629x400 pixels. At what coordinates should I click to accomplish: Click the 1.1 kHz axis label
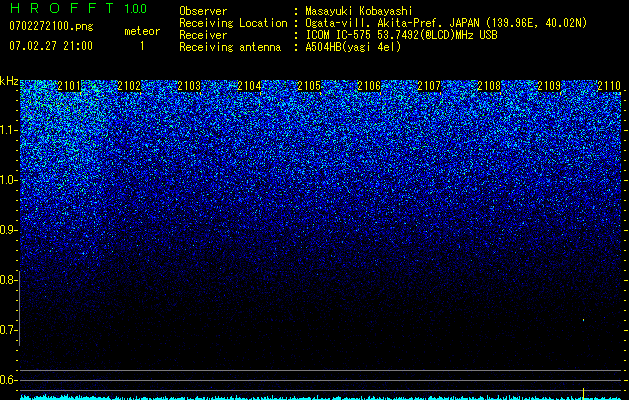click(7, 130)
